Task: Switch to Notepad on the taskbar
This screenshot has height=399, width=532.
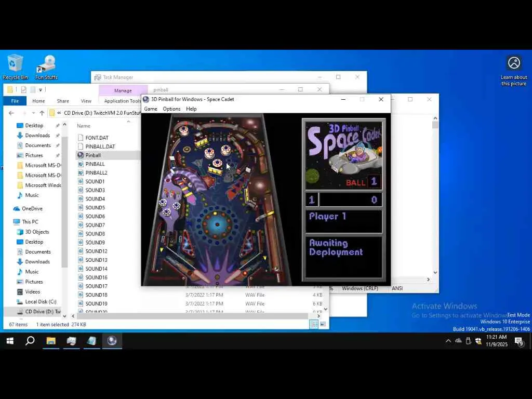Action: coord(91,341)
